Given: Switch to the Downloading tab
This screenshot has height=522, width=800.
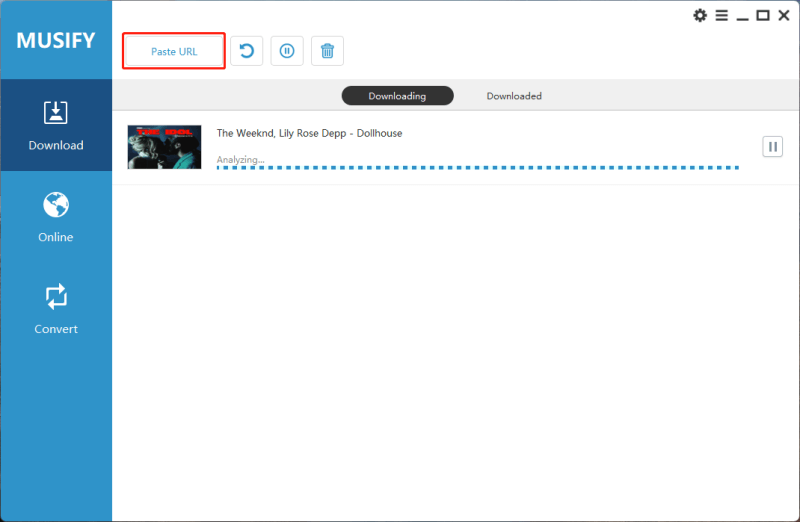Looking at the screenshot, I should pyautogui.click(x=397, y=96).
